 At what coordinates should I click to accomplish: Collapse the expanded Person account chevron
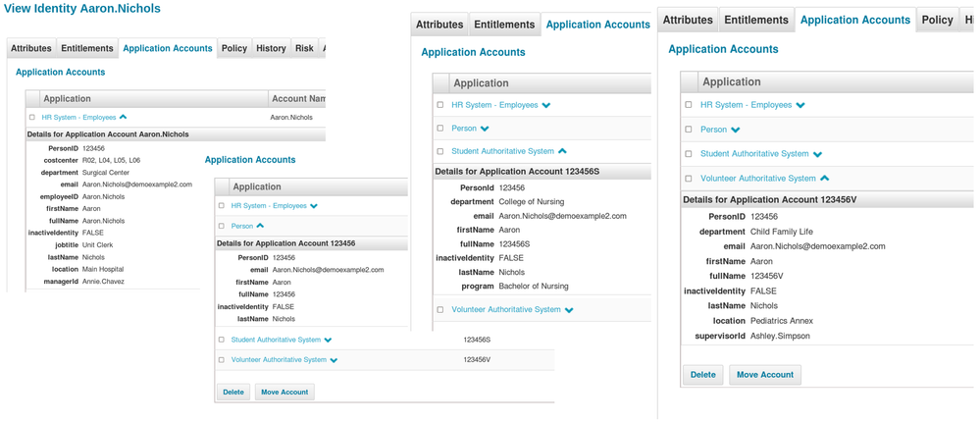tap(261, 227)
